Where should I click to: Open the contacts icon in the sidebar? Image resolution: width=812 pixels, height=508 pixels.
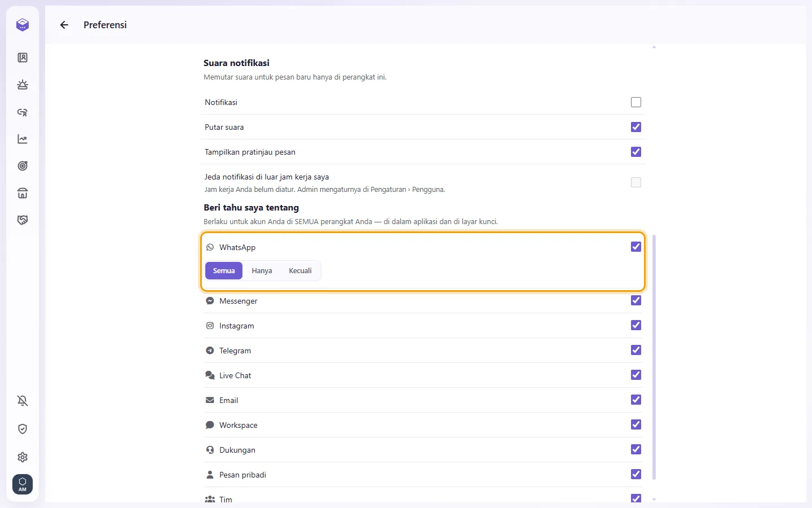pyautogui.click(x=23, y=58)
